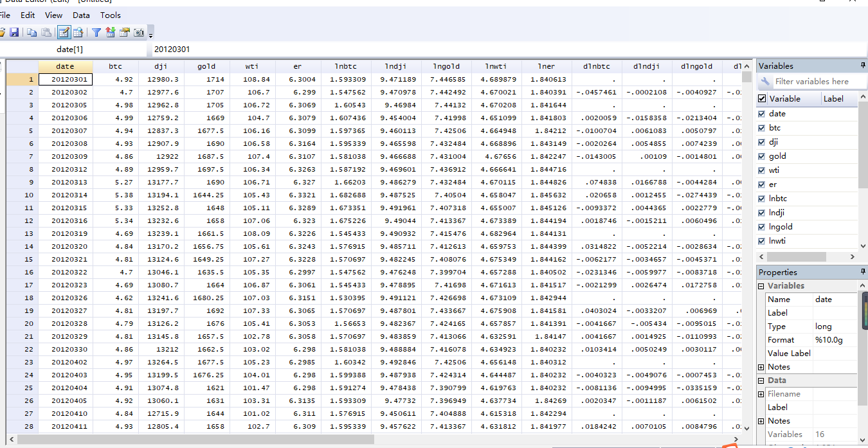The image size is (868, 448).
Task: Switch to Data Editor Browse mode icon
Action: [78, 32]
